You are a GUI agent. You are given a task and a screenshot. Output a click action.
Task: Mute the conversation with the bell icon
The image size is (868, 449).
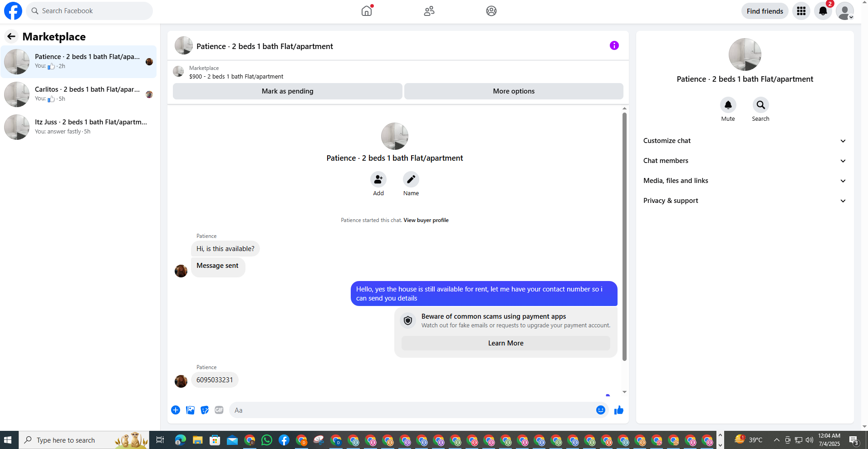click(x=728, y=105)
